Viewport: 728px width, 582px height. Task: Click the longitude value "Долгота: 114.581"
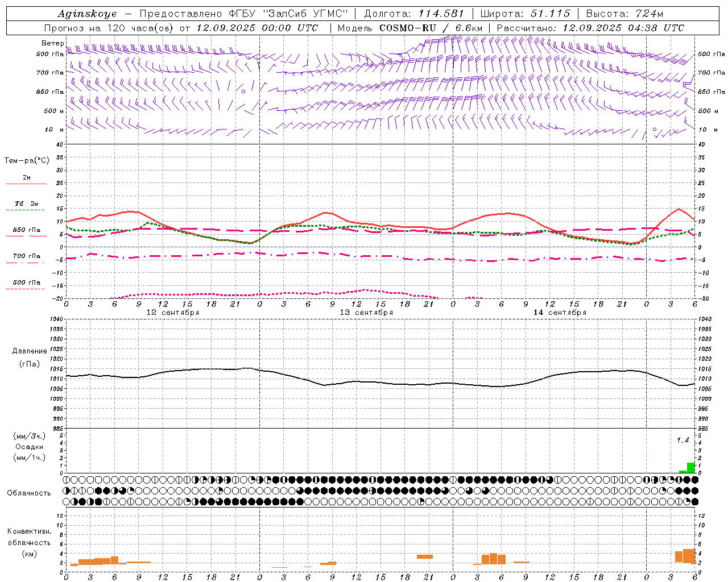click(x=414, y=14)
